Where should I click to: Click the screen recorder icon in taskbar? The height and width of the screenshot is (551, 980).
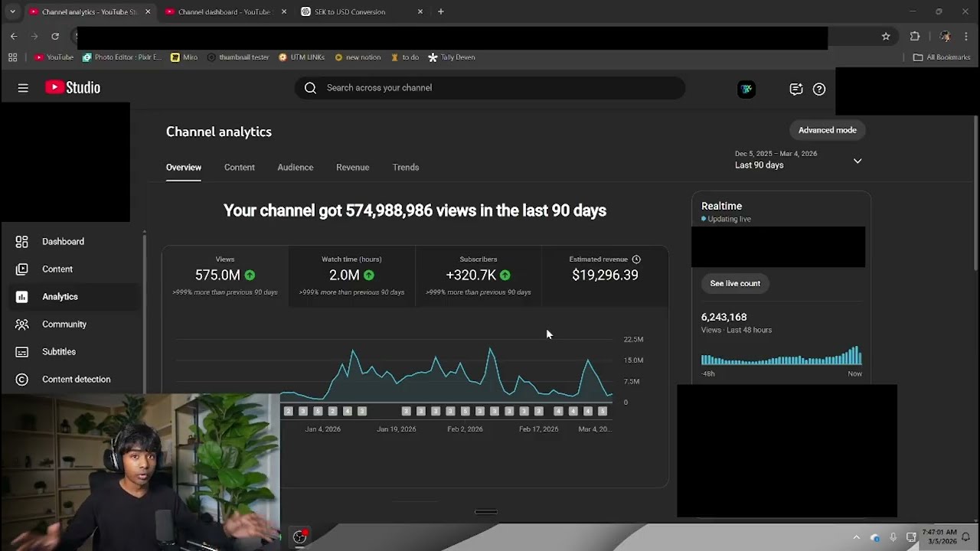click(x=300, y=536)
